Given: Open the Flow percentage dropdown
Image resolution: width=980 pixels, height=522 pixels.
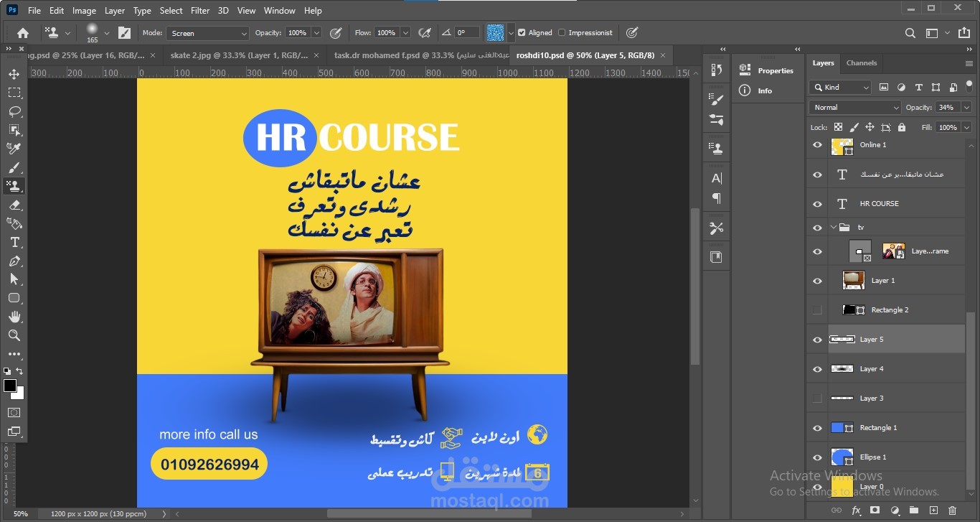Looking at the screenshot, I should click(x=405, y=33).
